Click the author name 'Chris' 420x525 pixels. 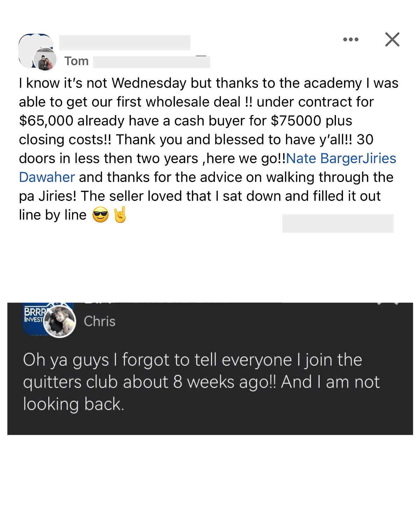click(x=100, y=321)
